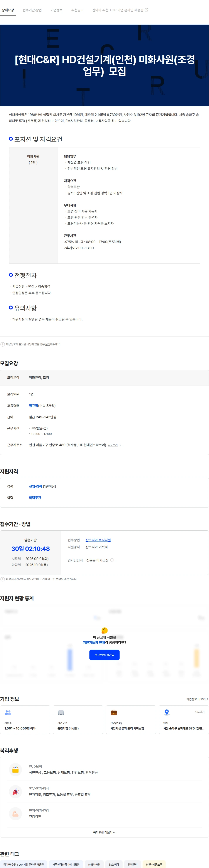
Task: Switch to the 접수기간·방법 tab
Action: coord(32,10)
